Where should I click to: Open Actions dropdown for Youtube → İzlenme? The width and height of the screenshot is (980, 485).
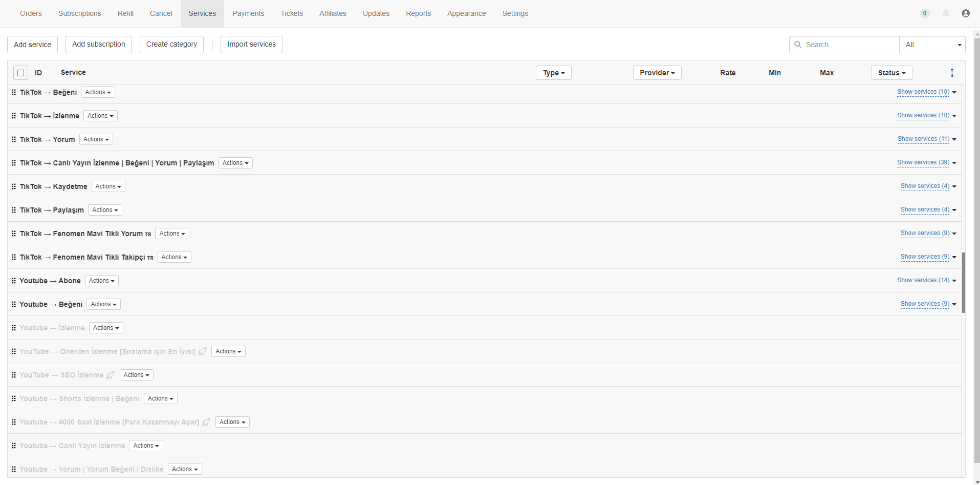[106, 328]
